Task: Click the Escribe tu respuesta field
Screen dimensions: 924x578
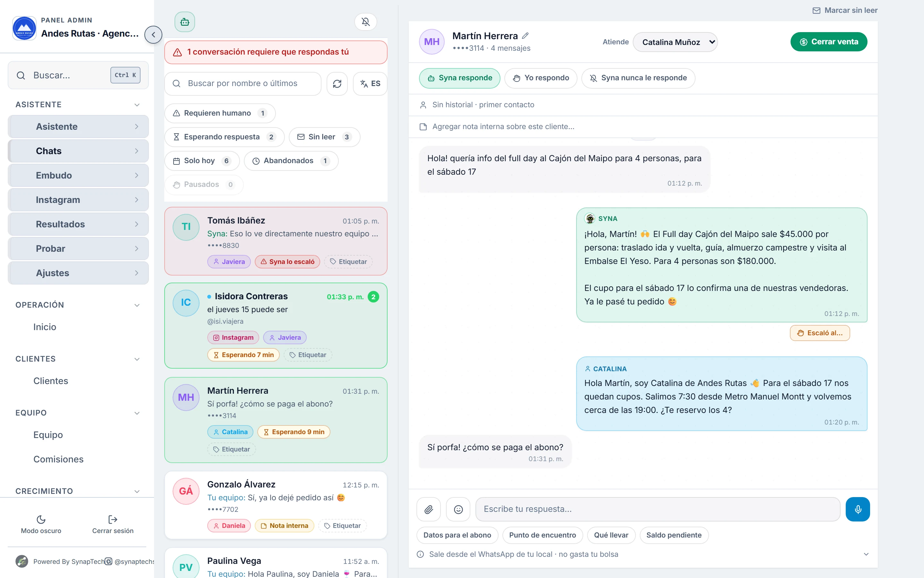Action: click(x=657, y=509)
